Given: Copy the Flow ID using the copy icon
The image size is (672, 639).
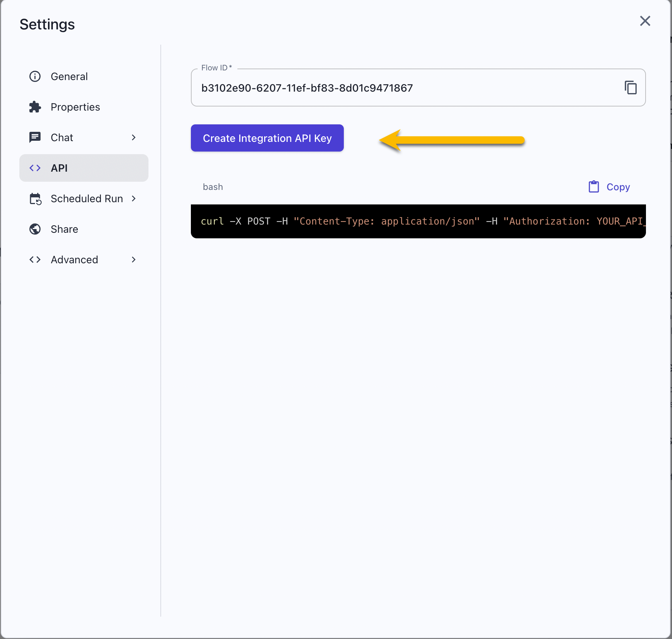Looking at the screenshot, I should [630, 88].
